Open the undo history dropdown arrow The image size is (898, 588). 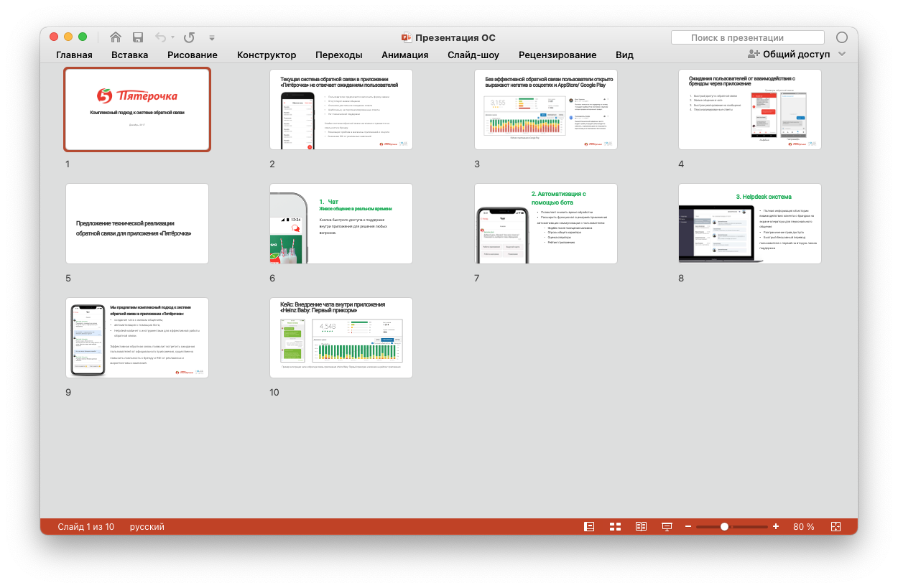(x=173, y=38)
